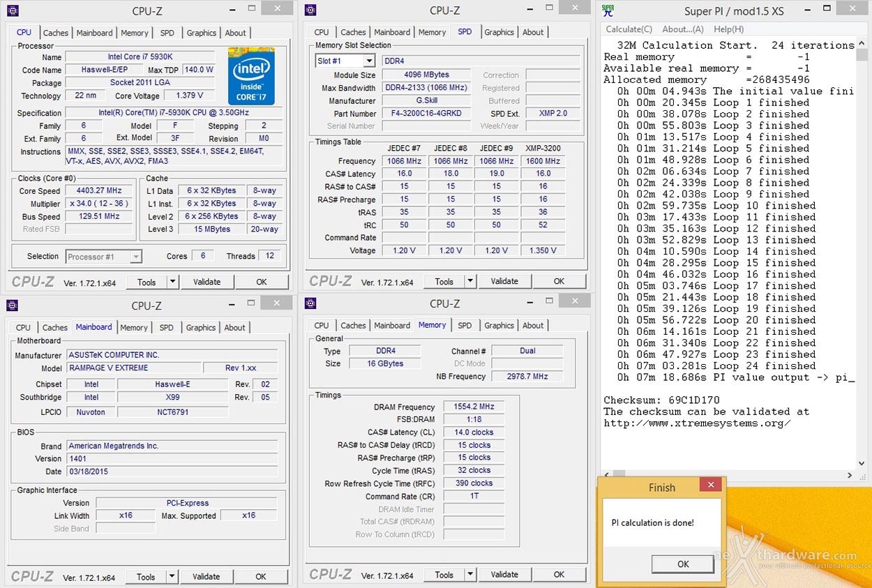Expand the Tools arrow in the Memory tab window

coord(470,575)
